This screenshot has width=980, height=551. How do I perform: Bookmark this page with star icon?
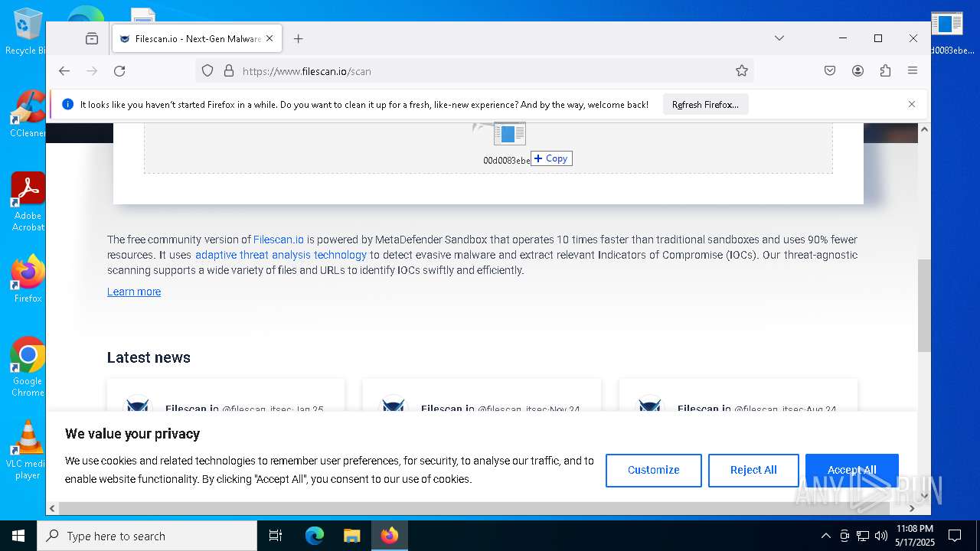(x=741, y=71)
